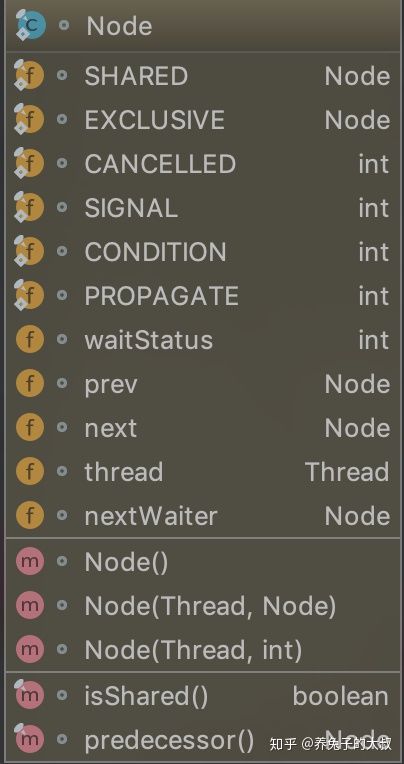Select the PROPAGATE int field
Viewport: 404px width, 764px height.
pos(202,296)
